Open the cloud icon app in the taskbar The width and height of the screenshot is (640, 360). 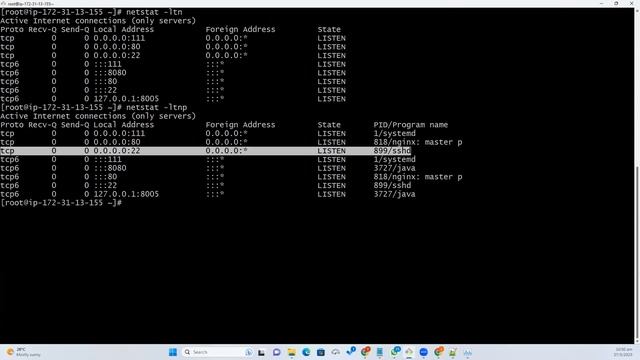[336, 352]
